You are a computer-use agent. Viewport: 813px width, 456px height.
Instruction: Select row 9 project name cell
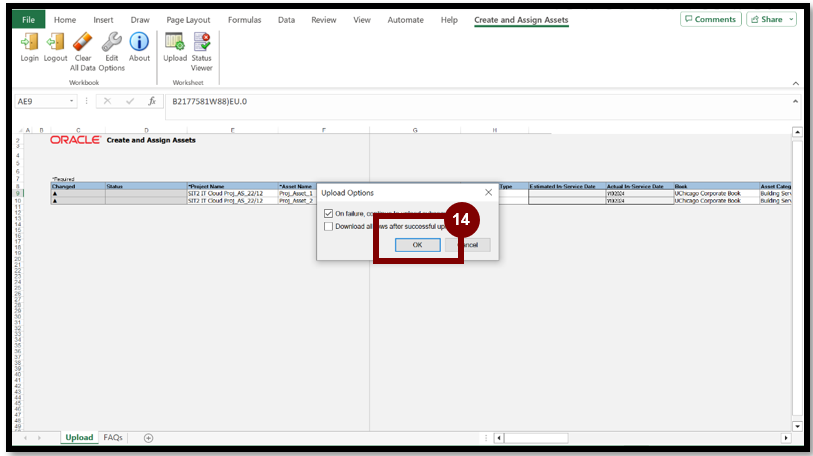point(232,194)
